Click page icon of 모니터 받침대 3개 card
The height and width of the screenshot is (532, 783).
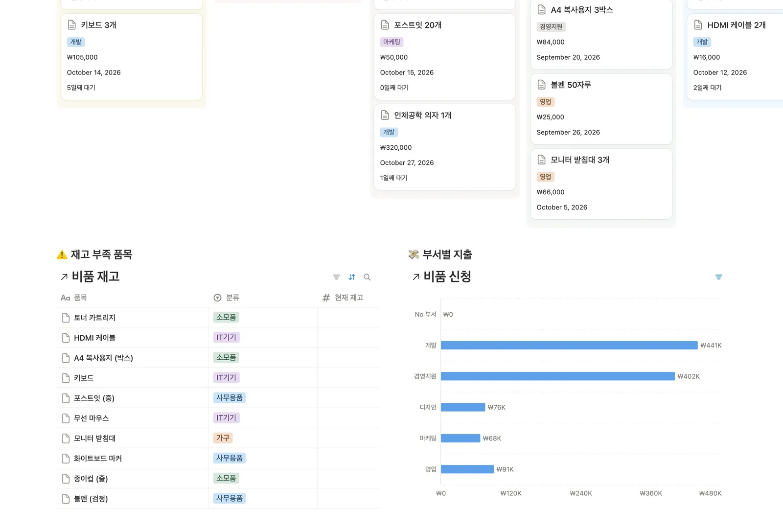(541, 160)
